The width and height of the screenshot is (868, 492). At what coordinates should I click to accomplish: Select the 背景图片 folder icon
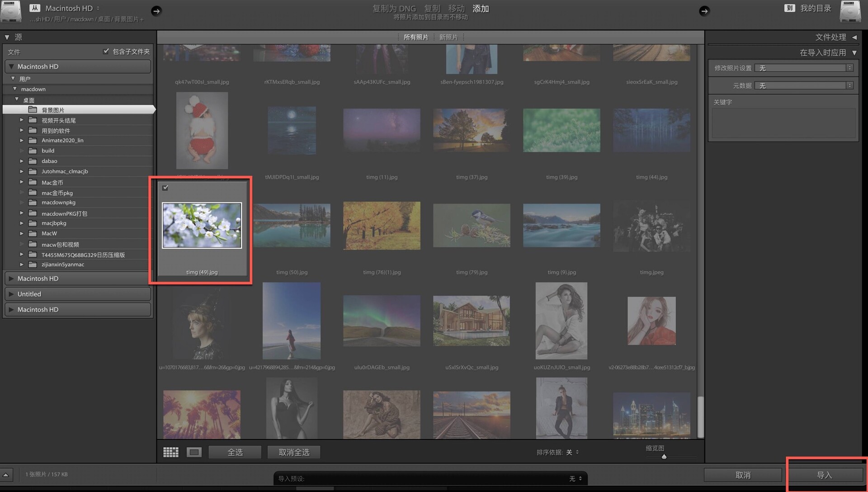[33, 110]
